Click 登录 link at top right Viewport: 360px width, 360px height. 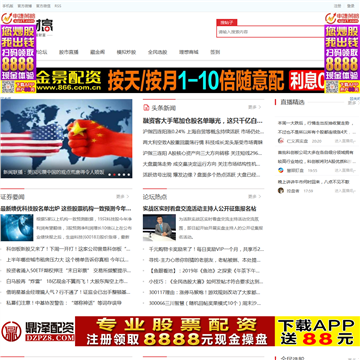point(351,6)
